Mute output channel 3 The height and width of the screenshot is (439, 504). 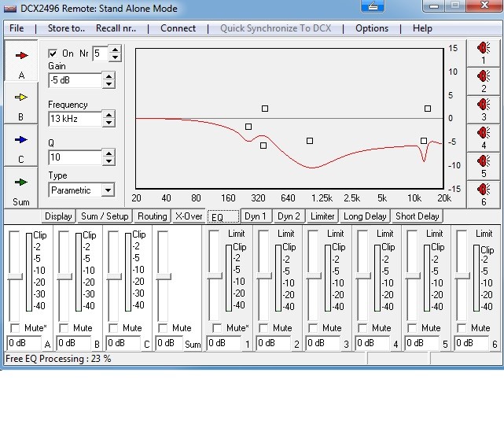(313, 328)
